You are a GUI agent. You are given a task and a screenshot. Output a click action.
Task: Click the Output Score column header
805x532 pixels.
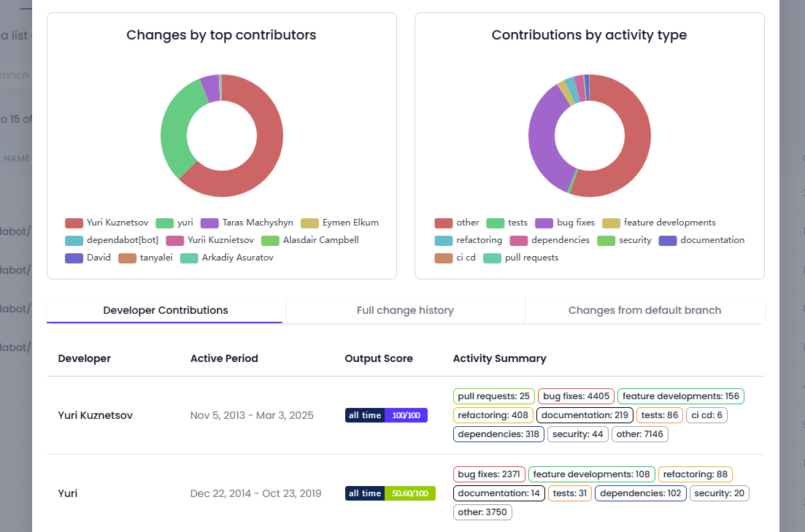click(379, 358)
